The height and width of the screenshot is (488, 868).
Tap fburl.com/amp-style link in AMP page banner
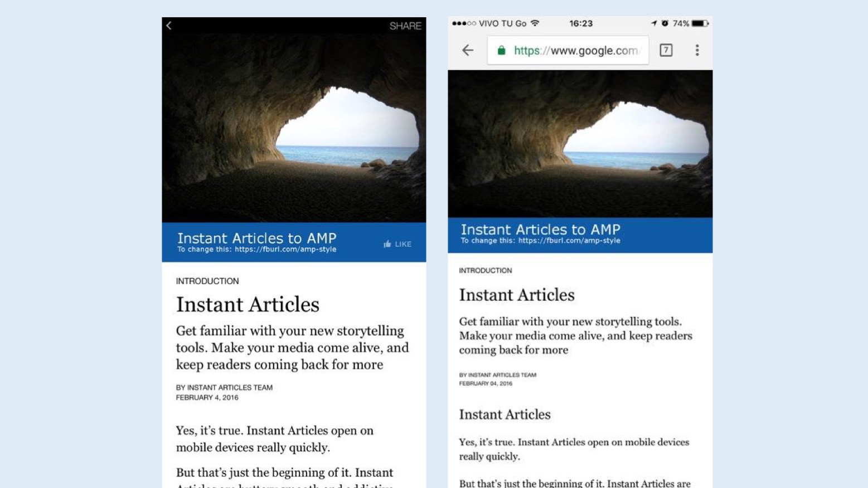(569, 241)
